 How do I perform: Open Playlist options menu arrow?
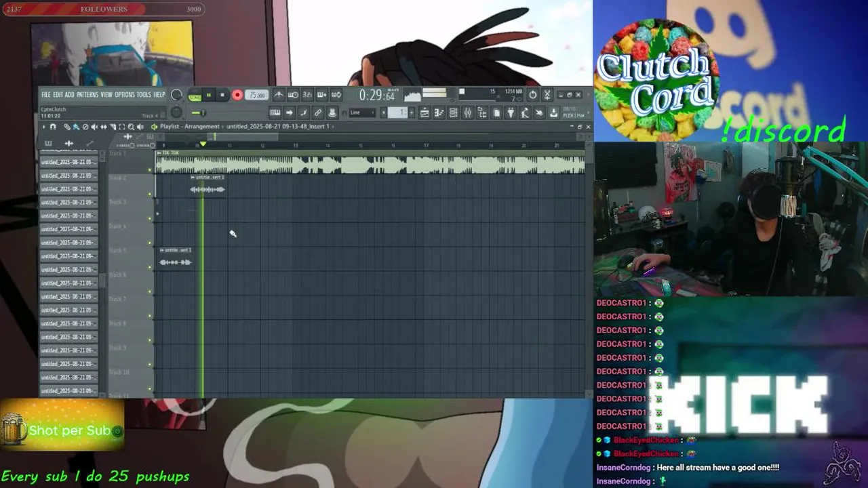pyautogui.click(x=44, y=127)
